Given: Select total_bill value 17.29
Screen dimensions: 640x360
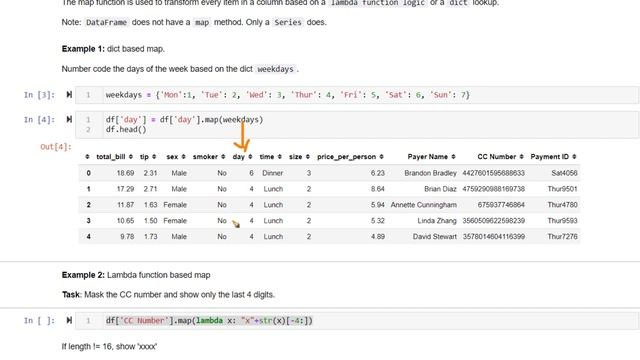Looking at the screenshot, I should tap(125, 189).
